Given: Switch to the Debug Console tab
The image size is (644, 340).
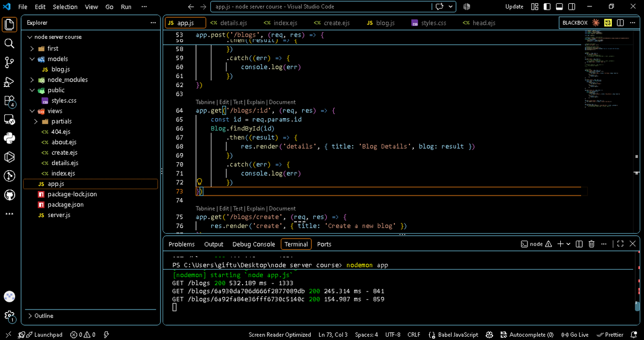Looking at the screenshot, I should pyautogui.click(x=253, y=244).
